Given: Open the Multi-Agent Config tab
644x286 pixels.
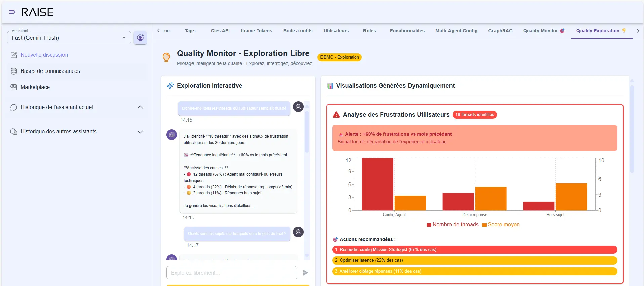Looking at the screenshot, I should [456, 31].
